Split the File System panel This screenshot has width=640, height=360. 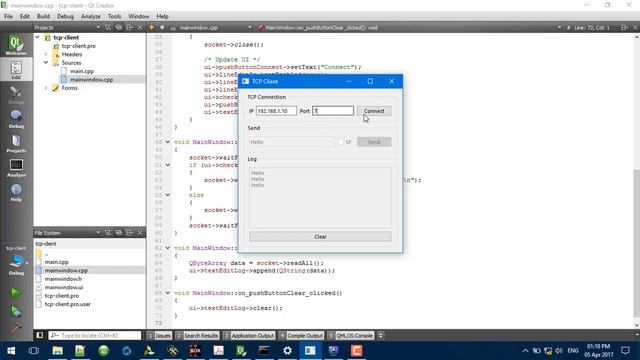[129, 233]
